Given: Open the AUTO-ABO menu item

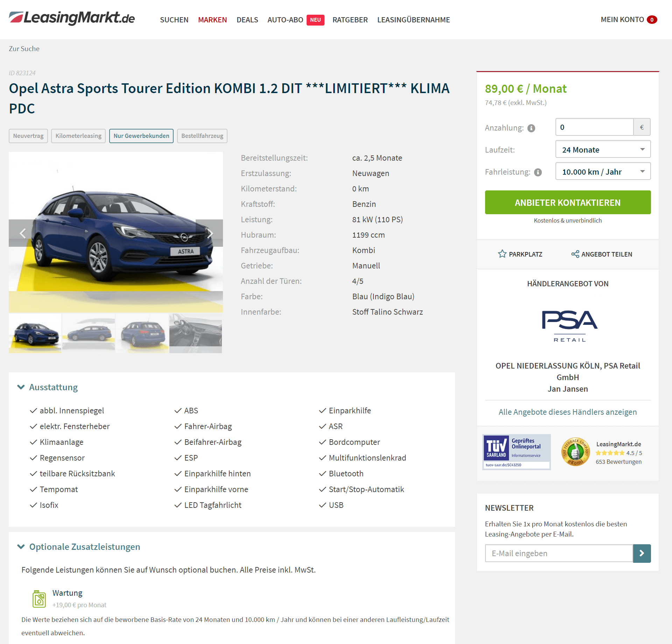Looking at the screenshot, I should coord(285,20).
